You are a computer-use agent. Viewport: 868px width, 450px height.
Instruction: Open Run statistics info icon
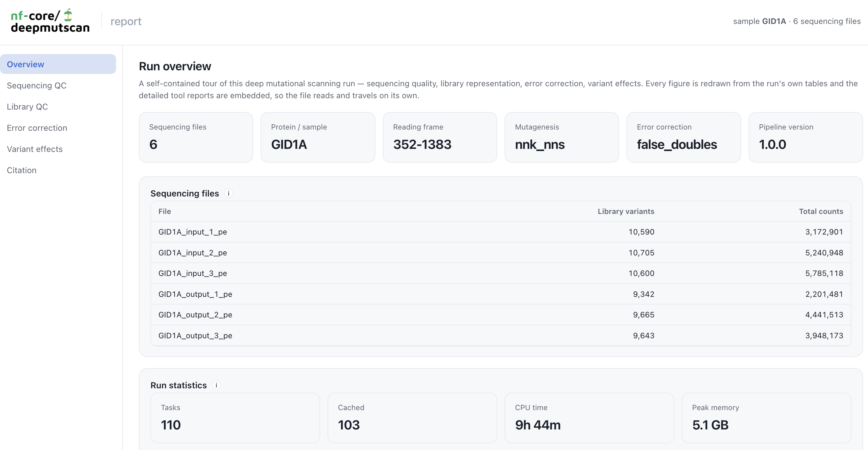click(x=216, y=385)
